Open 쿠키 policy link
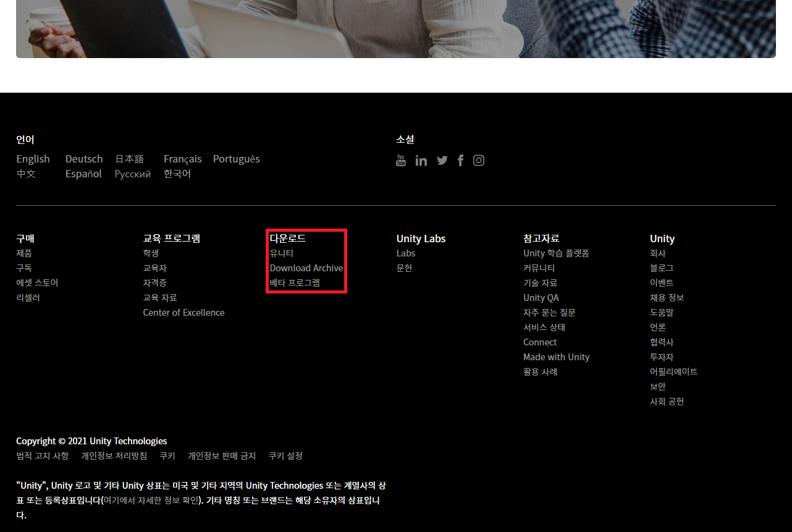Screen dimensions: 792x532 click(167, 456)
